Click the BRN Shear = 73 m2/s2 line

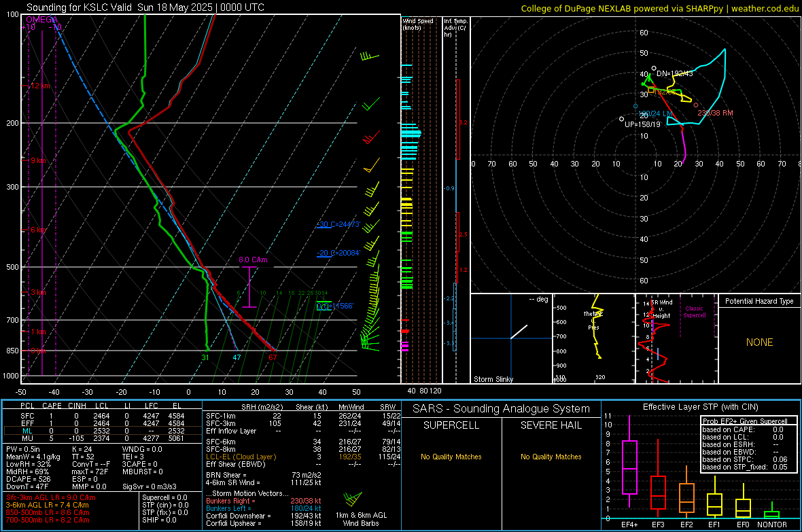point(264,475)
